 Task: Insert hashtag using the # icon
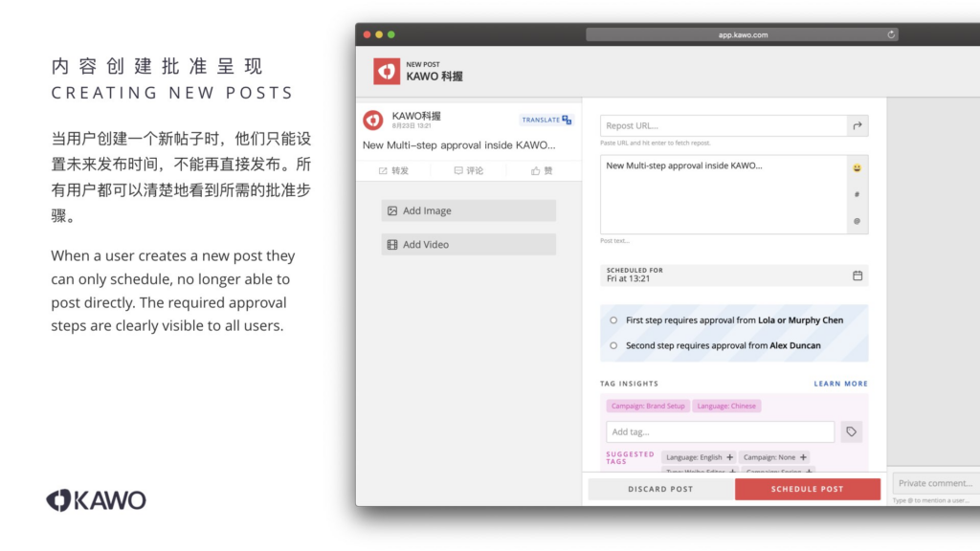pyautogui.click(x=857, y=195)
